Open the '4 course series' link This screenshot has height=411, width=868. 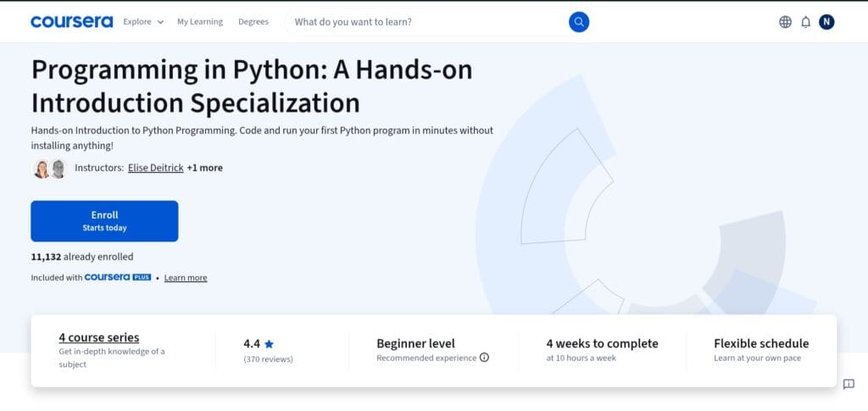coord(99,337)
